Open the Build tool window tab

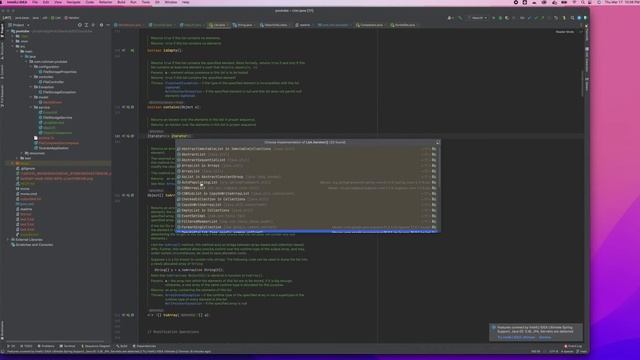[122, 346]
